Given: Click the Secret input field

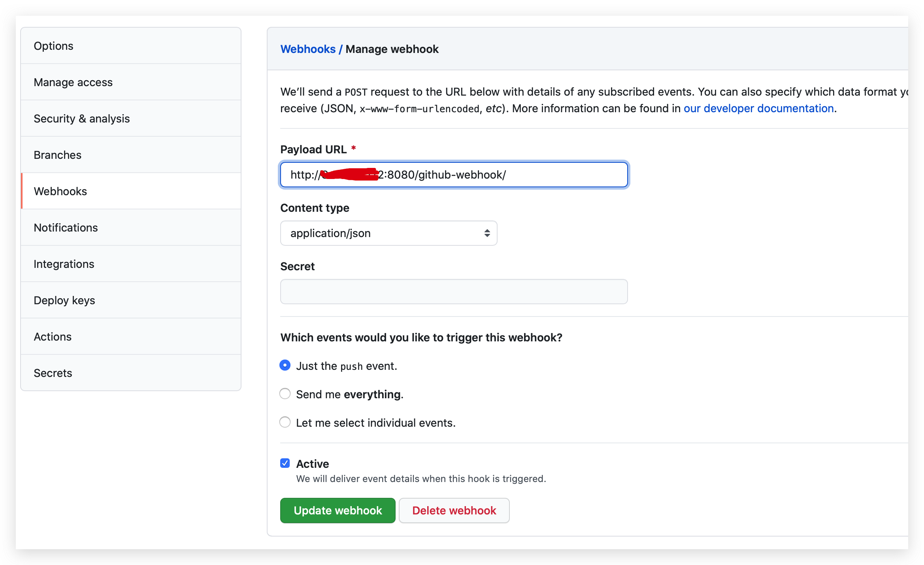Looking at the screenshot, I should (454, 291).
